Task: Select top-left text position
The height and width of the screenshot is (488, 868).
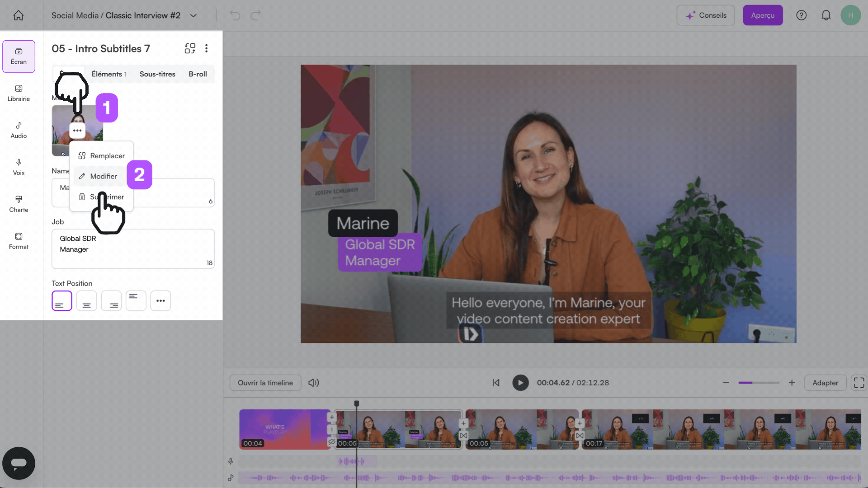Action: pos(136,301)
